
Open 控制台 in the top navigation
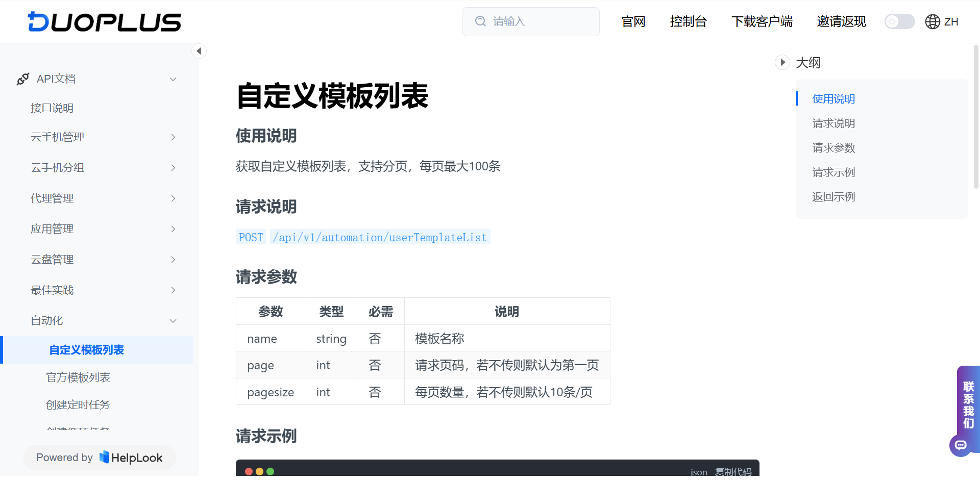[689, 21]
